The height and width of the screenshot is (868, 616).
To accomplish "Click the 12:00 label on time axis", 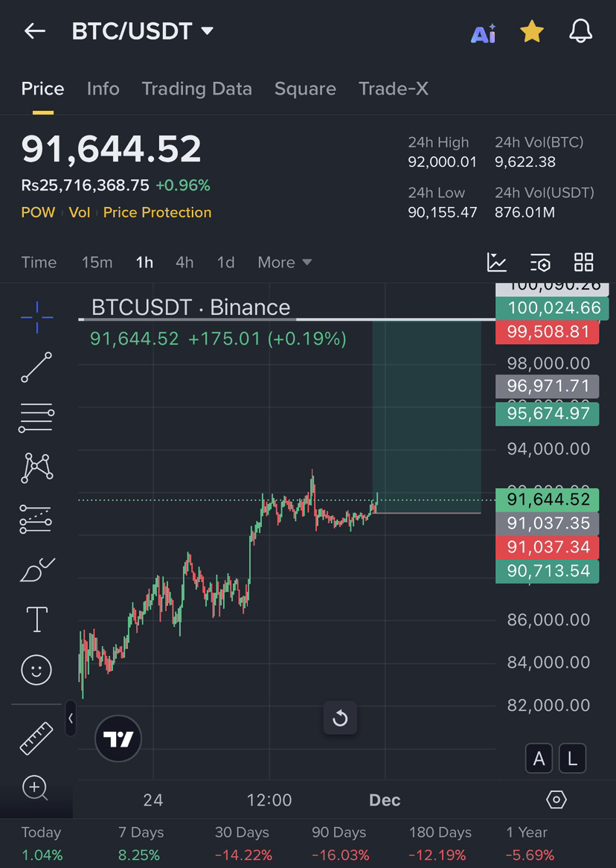I will click(x=269, y=800).
